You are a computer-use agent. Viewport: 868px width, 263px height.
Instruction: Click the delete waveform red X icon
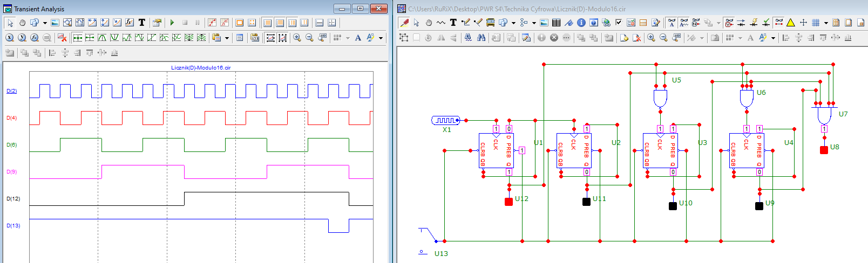point(62,38)
